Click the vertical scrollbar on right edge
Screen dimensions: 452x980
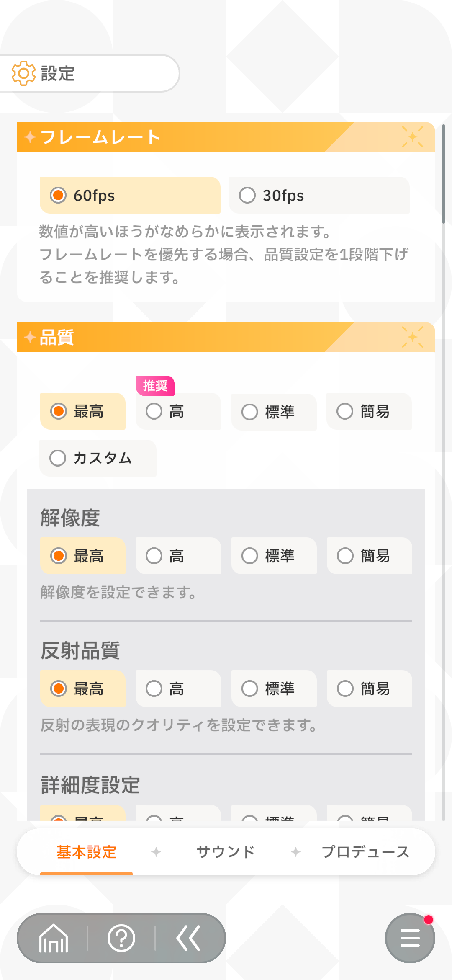(x=443, y=174)
